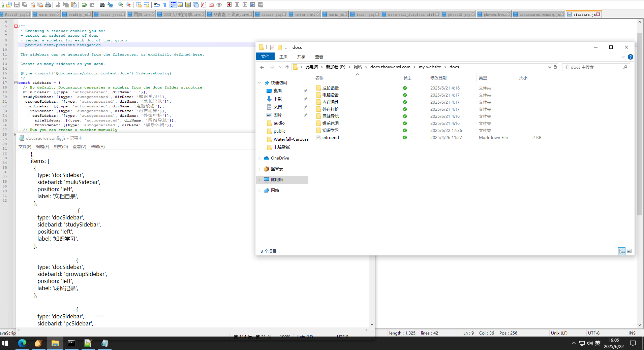Switch Explorer to details view icon
Screen dimensions: 644x350
coord(622,251)
